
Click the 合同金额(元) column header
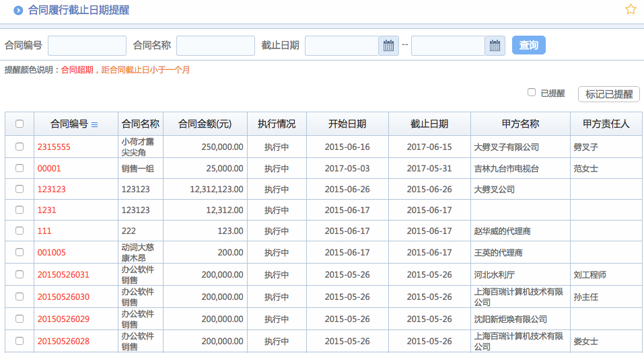(205, 124)
